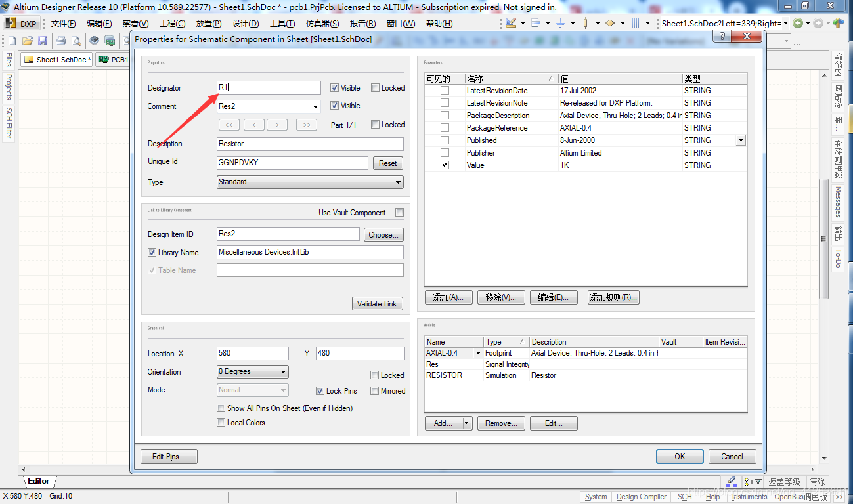The image size is (853, 504).
Task: Expand the drawing tools dropdown arrow
Action: (523, 23)
